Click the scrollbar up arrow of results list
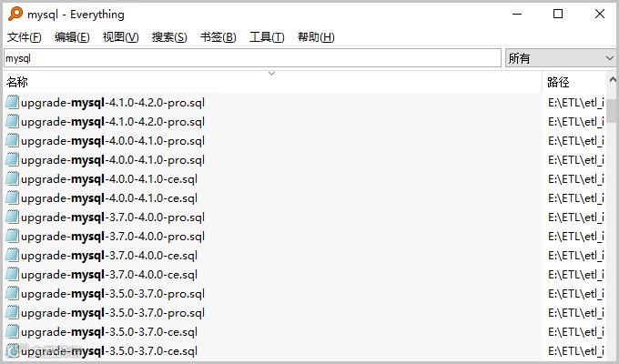Image resolution: width=619 pixels, height=364 pixels. pos(613,80)
